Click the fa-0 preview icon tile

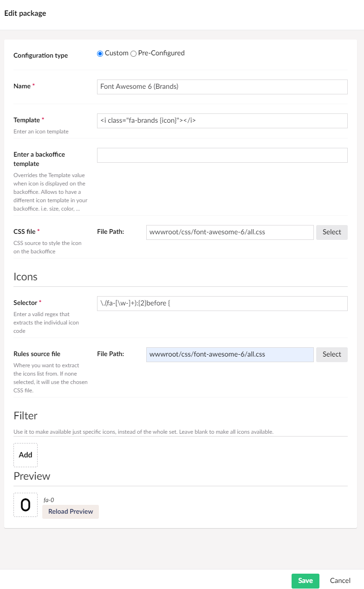coord(26,505)
